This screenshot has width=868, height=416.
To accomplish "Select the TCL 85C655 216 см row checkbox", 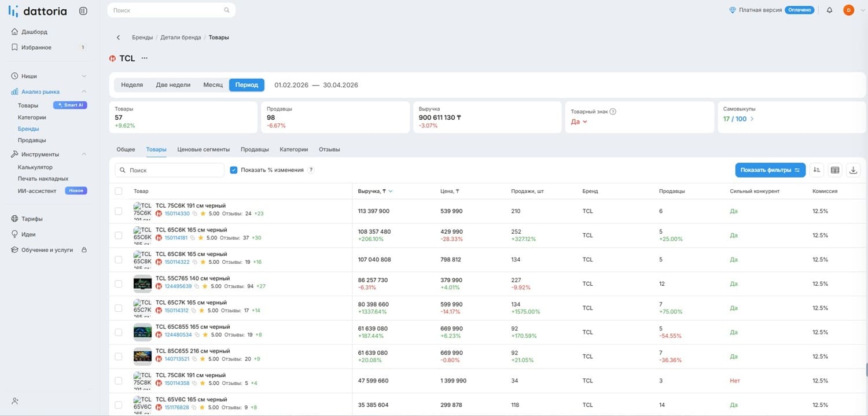I will coord(119,356).
